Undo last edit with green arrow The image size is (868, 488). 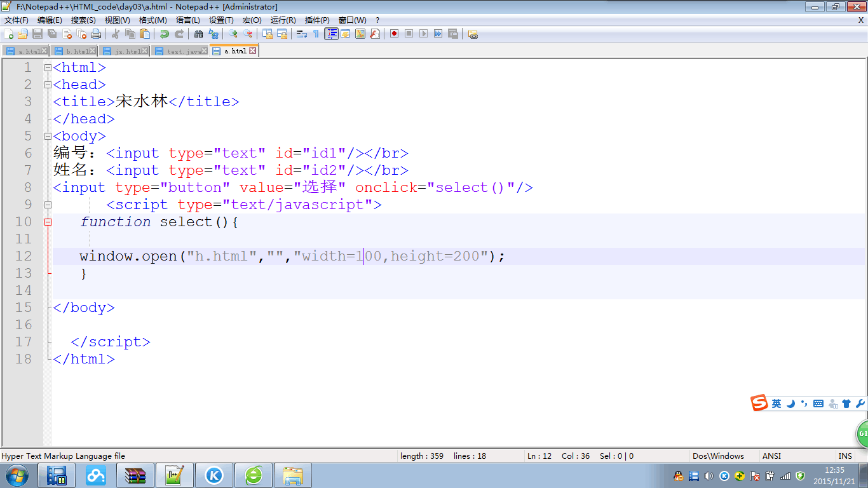pyautogui.click(x=164, y=34)
